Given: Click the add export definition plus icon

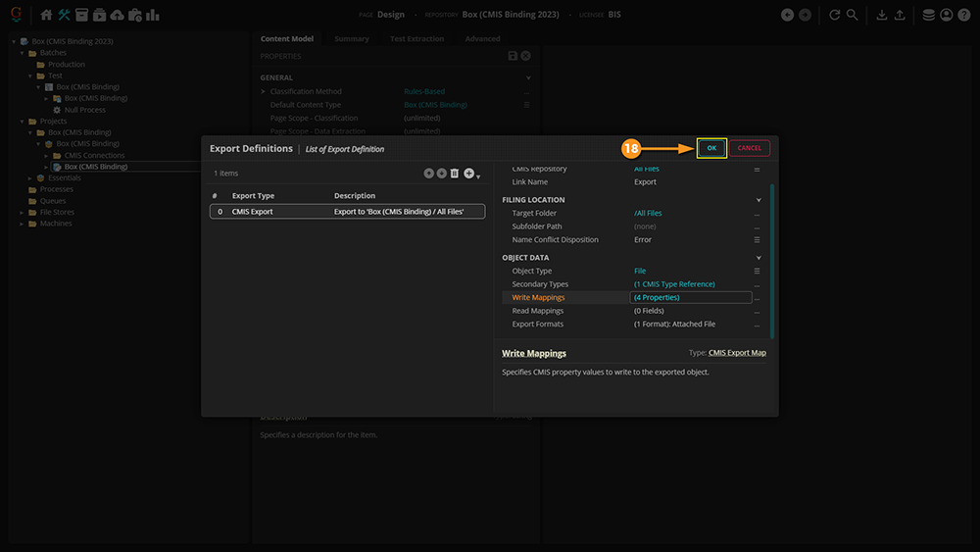Looking at the screenshot, I should (469, 174).
